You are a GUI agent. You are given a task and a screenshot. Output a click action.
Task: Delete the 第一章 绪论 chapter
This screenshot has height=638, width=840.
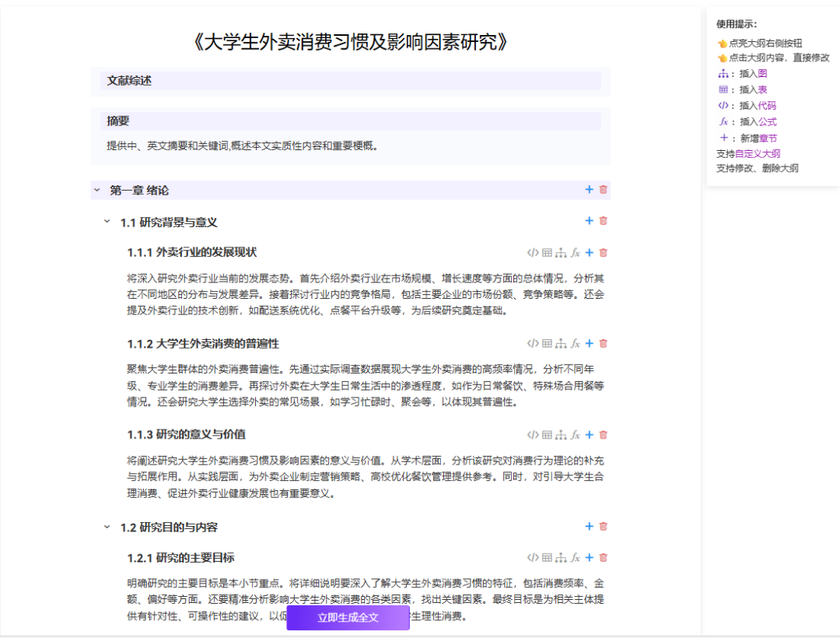click(x=603, y=190)
